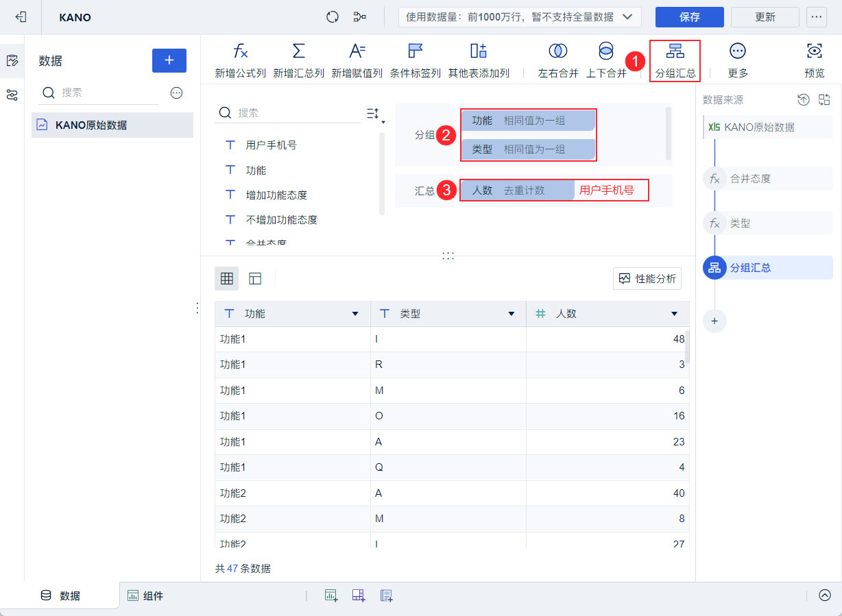Click 类型 grouping chip
The height and width of the screenshot is (616, 842).
click(x=528, y=149)
